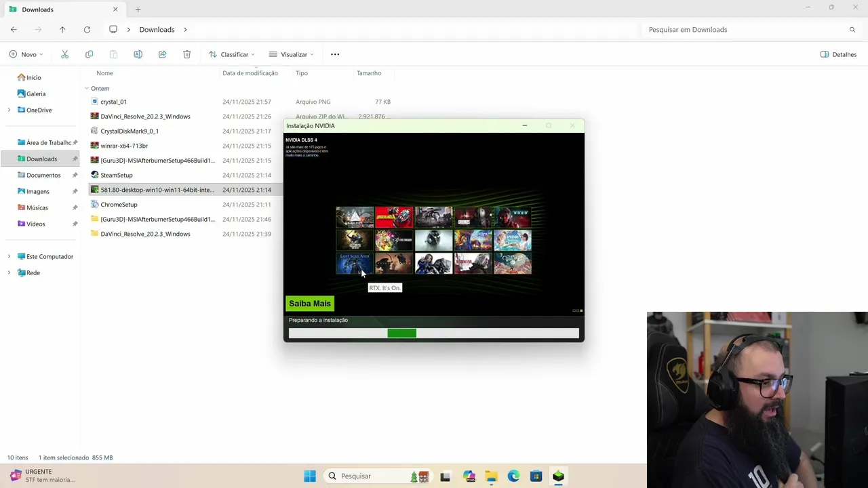868x488 pixels.
Task: Click the Rename icon in the toolbar
Action: 138,54
